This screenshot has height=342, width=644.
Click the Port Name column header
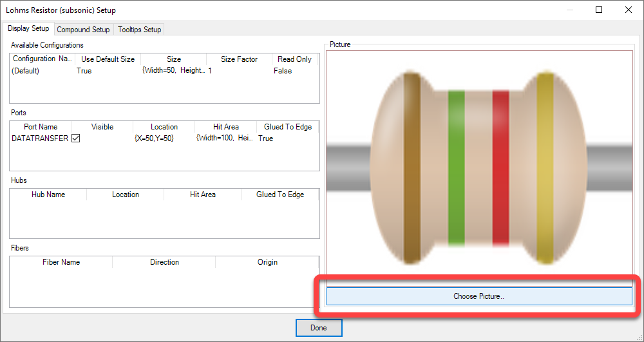pos(41,127)
